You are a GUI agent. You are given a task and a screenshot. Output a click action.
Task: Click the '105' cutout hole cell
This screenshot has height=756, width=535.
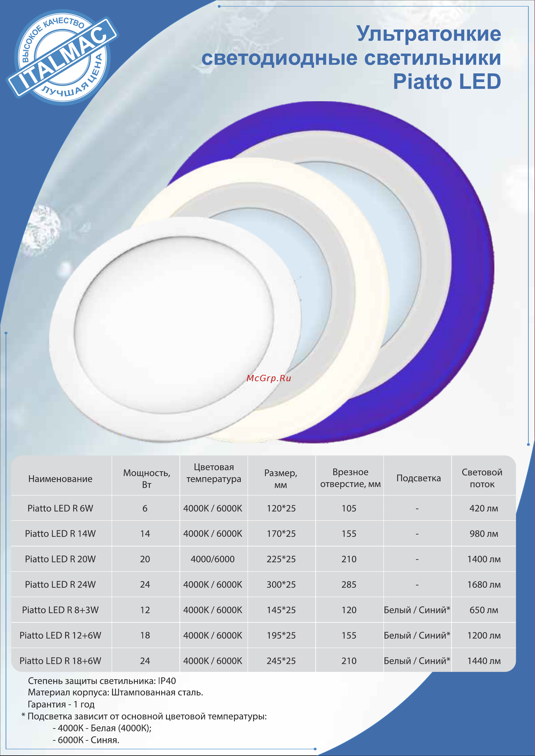[349, 508]
